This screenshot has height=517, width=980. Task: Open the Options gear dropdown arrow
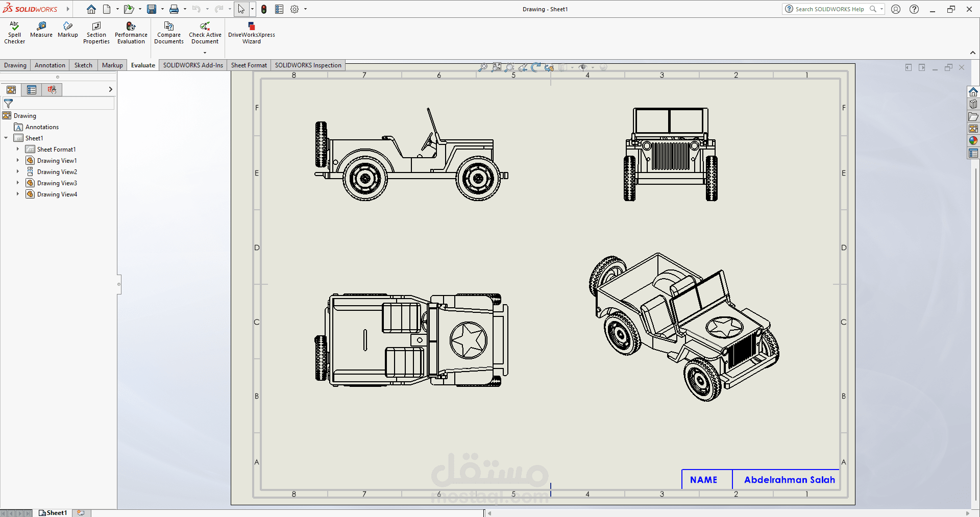click(x=306, y=9)
